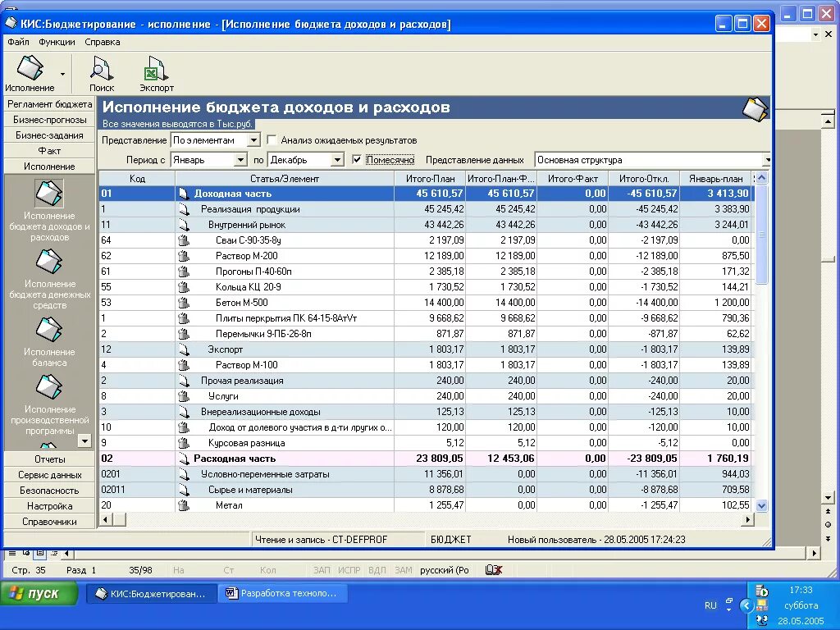
Task: Click the folder icon in the blue header banner
Action: click(x=755, y=109)
